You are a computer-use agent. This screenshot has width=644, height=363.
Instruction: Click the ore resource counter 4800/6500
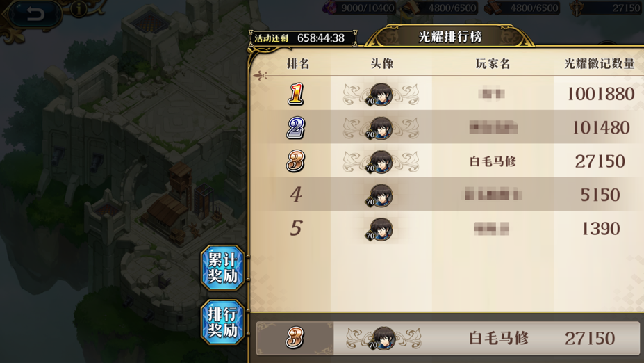tap(439, 8)
